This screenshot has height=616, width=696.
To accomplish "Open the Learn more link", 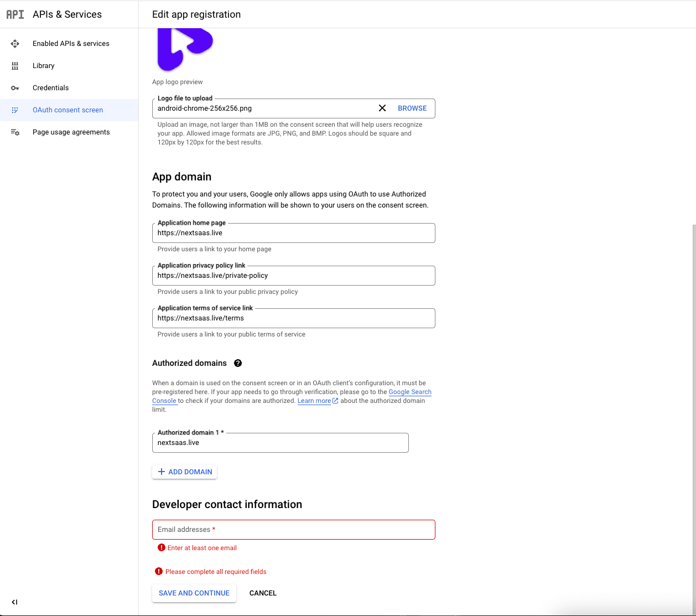I will click(x=314, y=400).
